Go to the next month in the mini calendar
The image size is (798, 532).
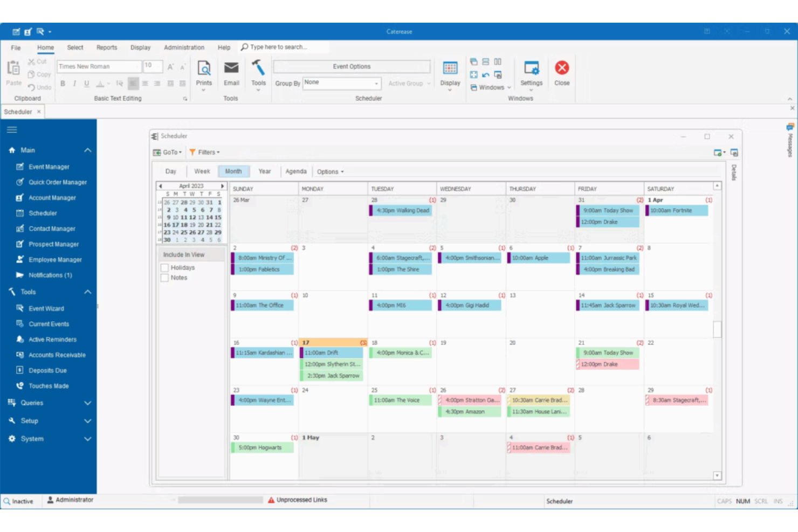[x=222, y=186]
